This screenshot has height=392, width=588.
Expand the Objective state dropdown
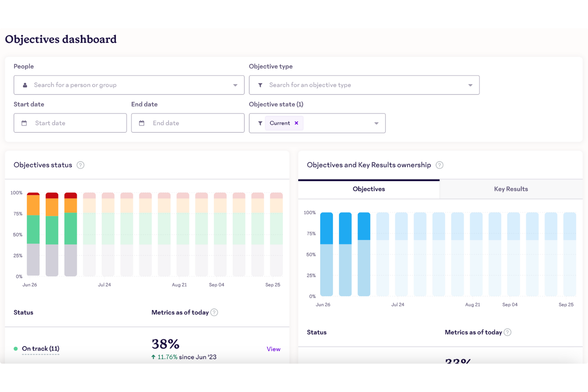376,123
